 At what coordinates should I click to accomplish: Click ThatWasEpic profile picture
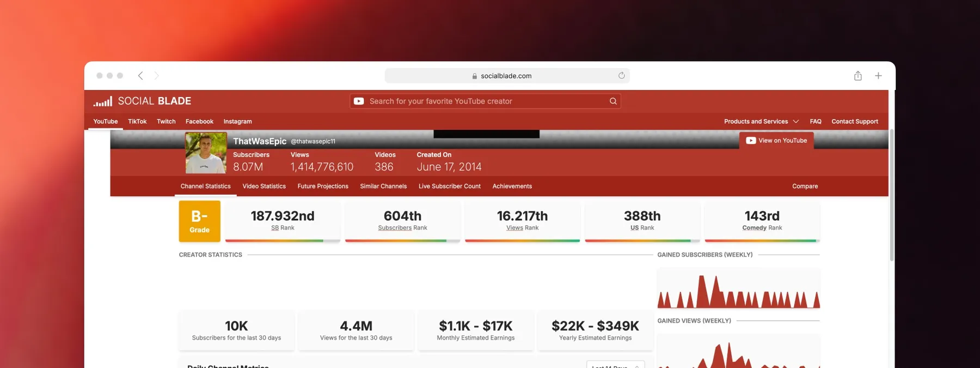click(x=206, y=153)
